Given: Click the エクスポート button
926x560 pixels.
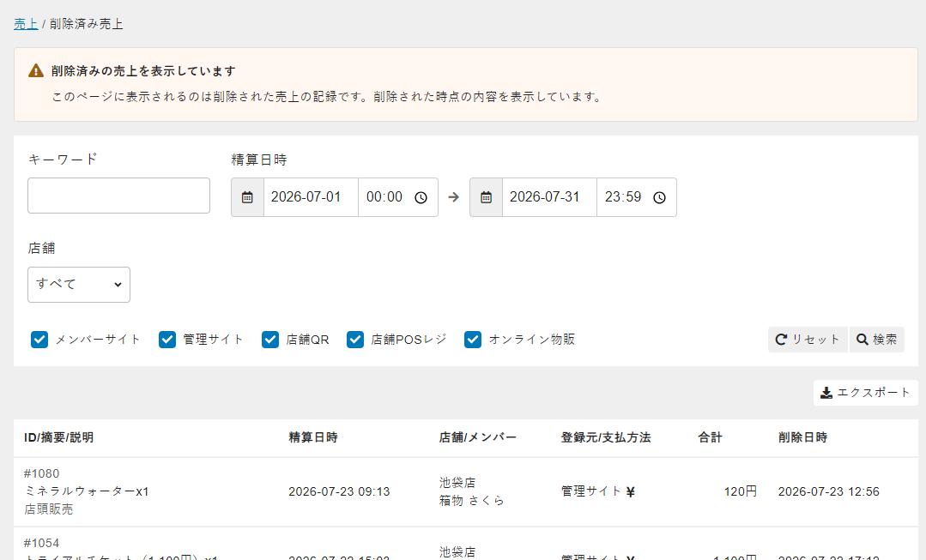Looking at the screenshot, I should click(865, 393).
